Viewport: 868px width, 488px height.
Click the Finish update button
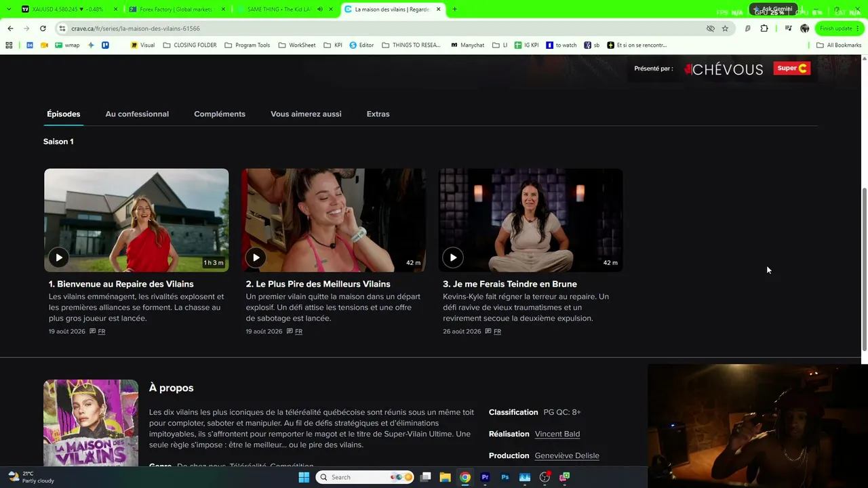839,28
